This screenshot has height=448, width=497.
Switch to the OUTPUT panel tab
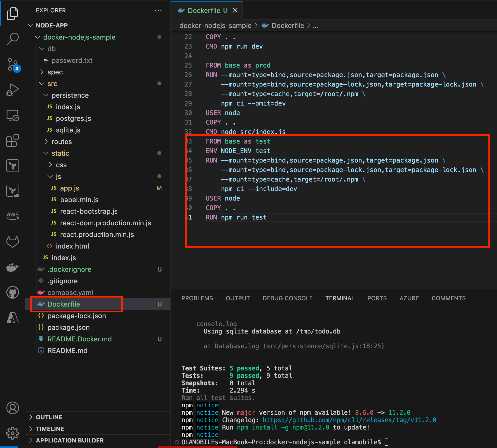pos(238,298)
